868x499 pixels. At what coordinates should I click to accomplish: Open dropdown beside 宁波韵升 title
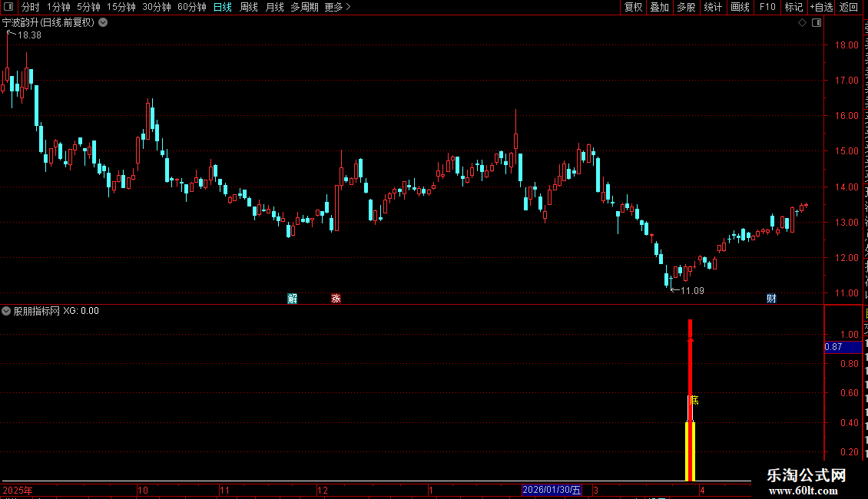coord(103,23)
